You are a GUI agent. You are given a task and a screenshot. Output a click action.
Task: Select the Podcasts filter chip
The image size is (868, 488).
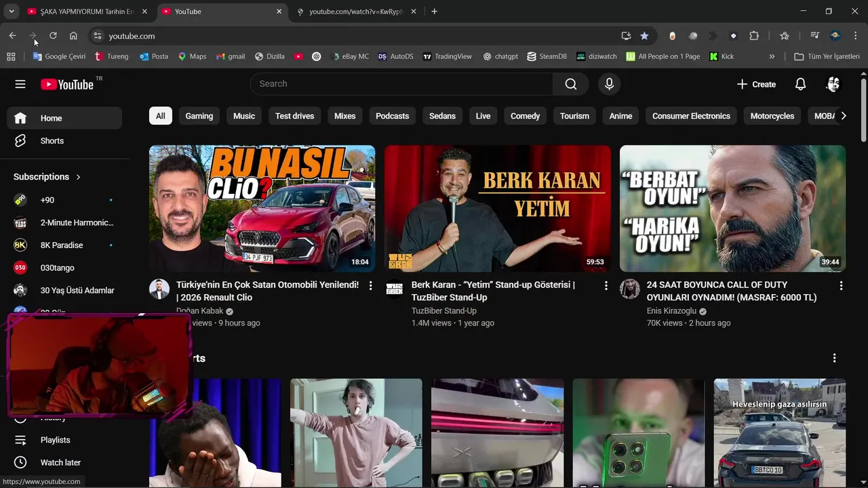(x=392, y=116)
